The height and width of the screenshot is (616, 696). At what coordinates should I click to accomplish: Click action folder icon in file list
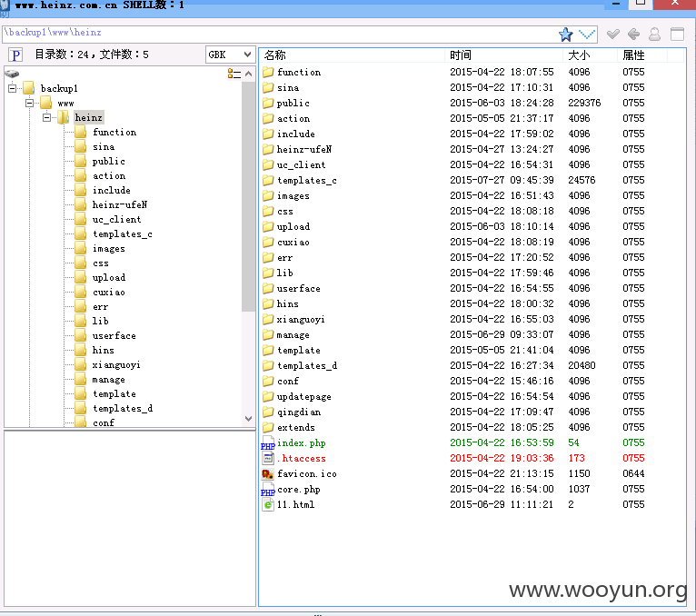click(268, 118)
